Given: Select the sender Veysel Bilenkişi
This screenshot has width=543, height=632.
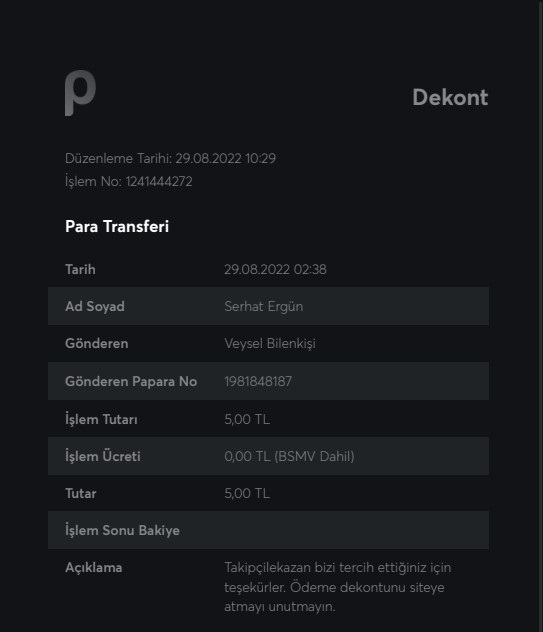Looking at the screenshot, I should pyautogui.click(x=270, y=344).
